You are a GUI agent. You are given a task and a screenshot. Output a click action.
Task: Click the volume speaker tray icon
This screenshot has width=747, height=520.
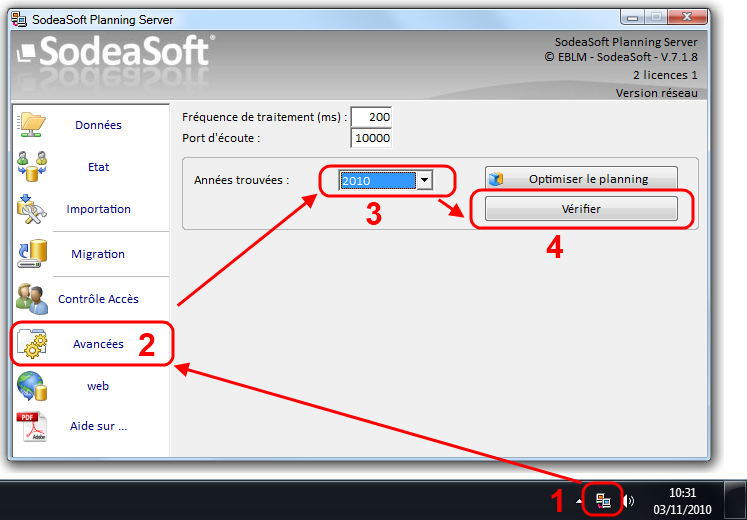click(x=629, y=500)
